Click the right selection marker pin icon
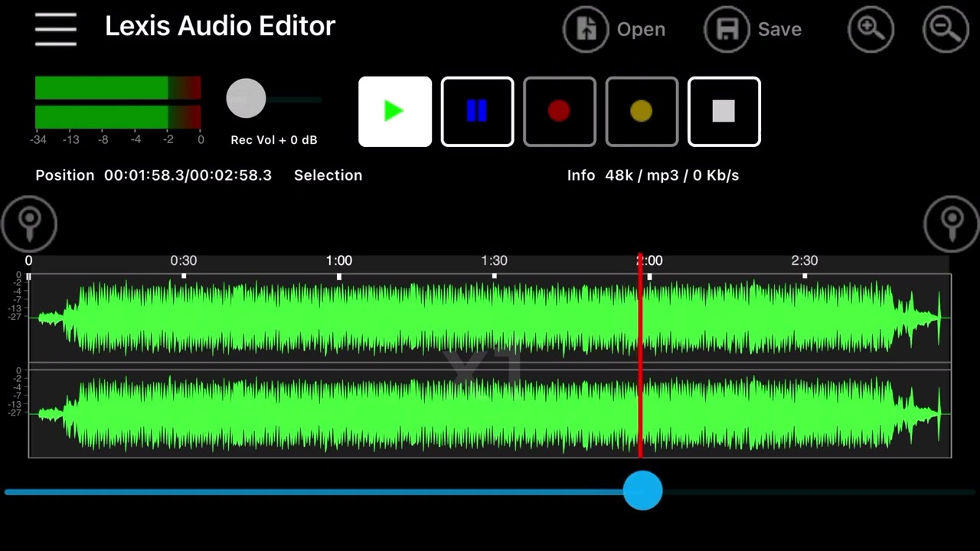This screenshot has width=980, height=551. click(x=952, y=223)
